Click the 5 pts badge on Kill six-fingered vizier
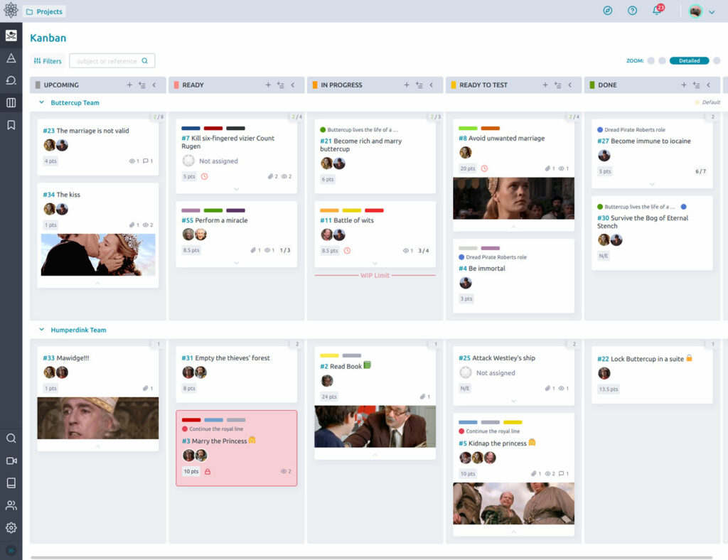The image size is (728, 560). [x=189, y=176]
